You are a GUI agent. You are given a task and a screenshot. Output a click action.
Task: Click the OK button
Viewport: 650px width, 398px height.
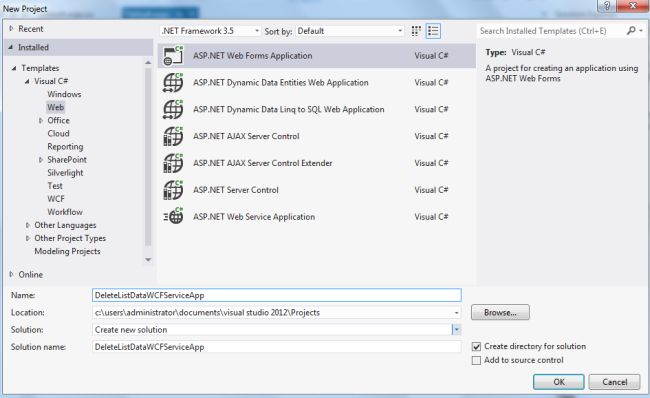[559, 382]
